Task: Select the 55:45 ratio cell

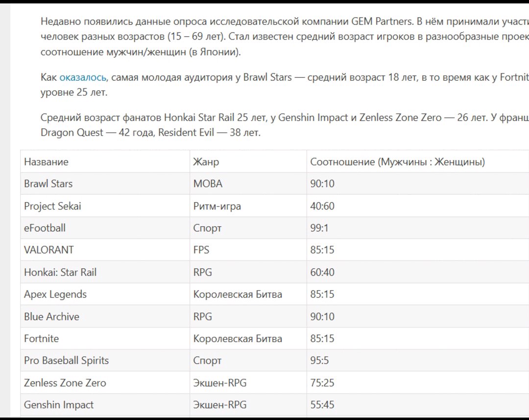Action: click(322, 405)
